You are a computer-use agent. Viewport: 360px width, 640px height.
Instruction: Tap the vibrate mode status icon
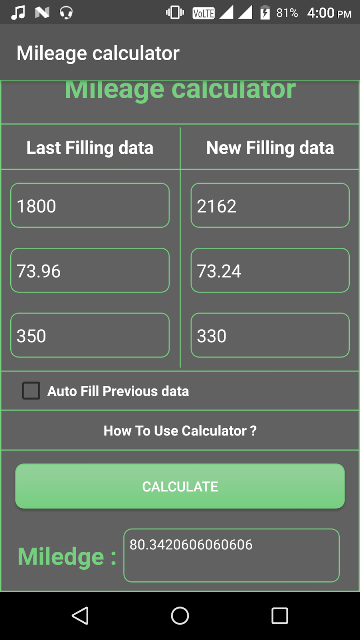tap(175, 13)
